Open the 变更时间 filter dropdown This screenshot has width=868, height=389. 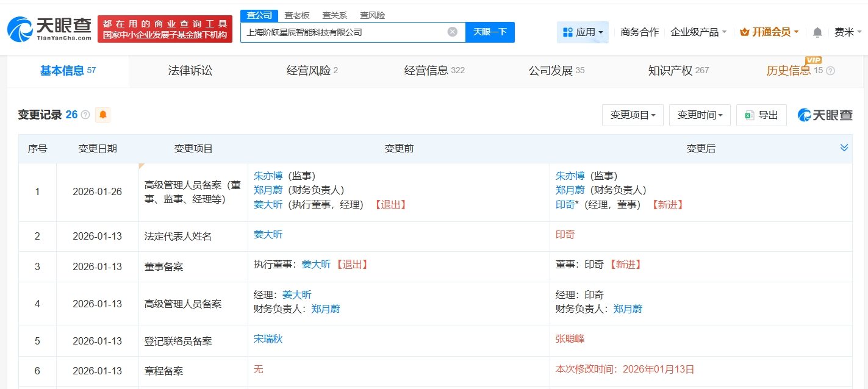coord(700,115)
